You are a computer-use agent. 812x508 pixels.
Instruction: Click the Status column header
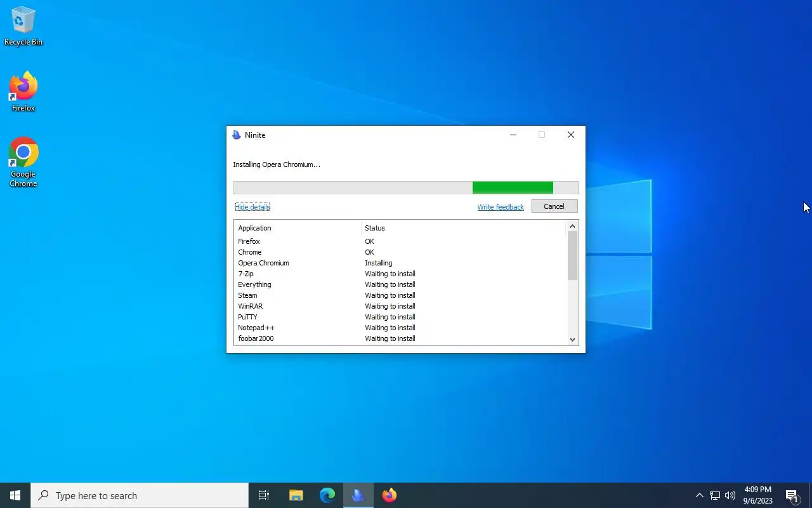click(x=463, y=228)
